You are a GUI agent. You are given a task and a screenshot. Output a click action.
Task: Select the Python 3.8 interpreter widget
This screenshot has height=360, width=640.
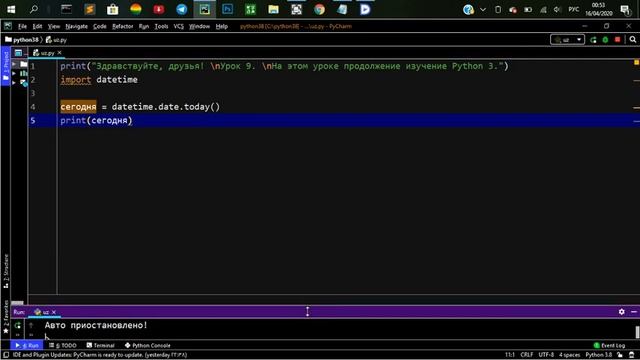click(x=599, y=355)
